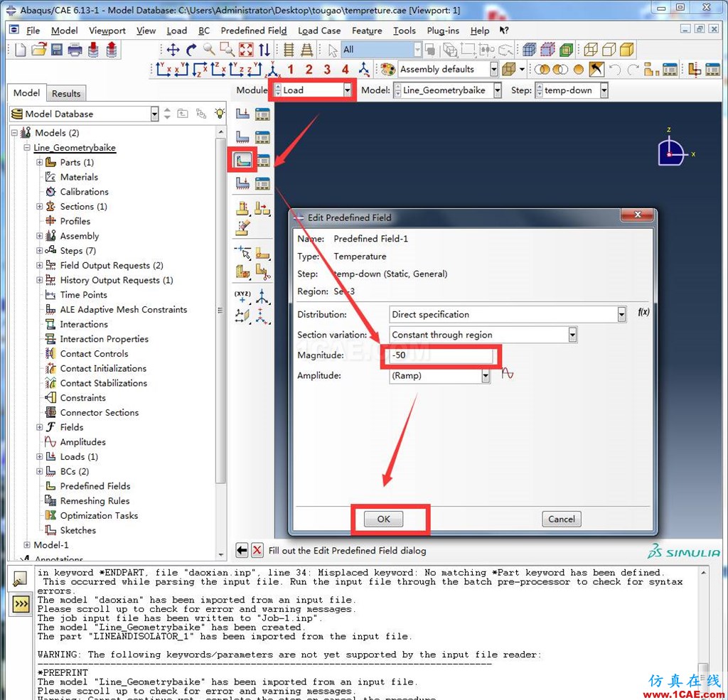Open the Predefined Field Manager icon

(x=263, y=161)
